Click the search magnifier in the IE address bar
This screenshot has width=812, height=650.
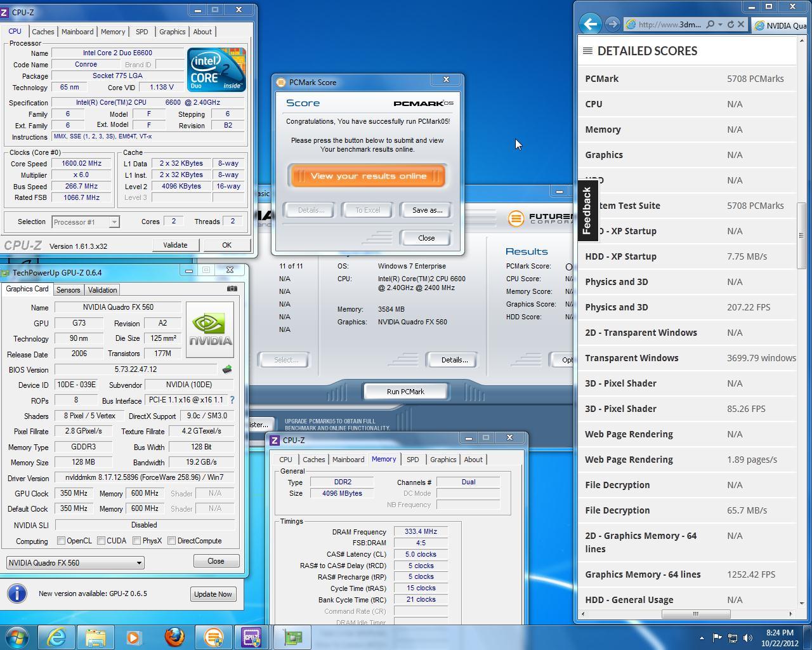click(x=710, y=25)
